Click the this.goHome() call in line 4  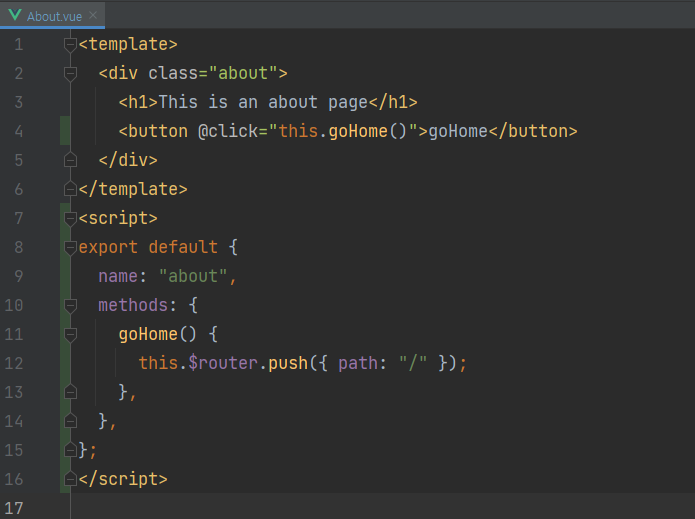click(x=343, y=131)
